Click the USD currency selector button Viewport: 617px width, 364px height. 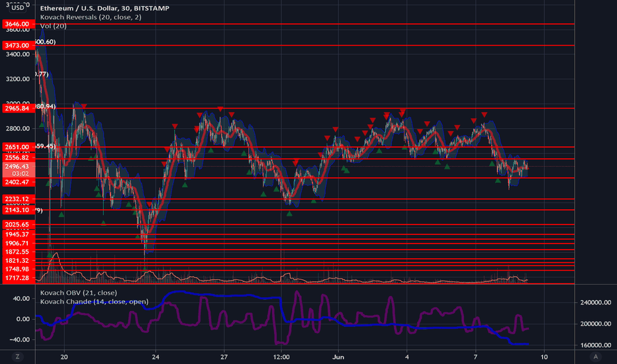[x=18, y=7]
